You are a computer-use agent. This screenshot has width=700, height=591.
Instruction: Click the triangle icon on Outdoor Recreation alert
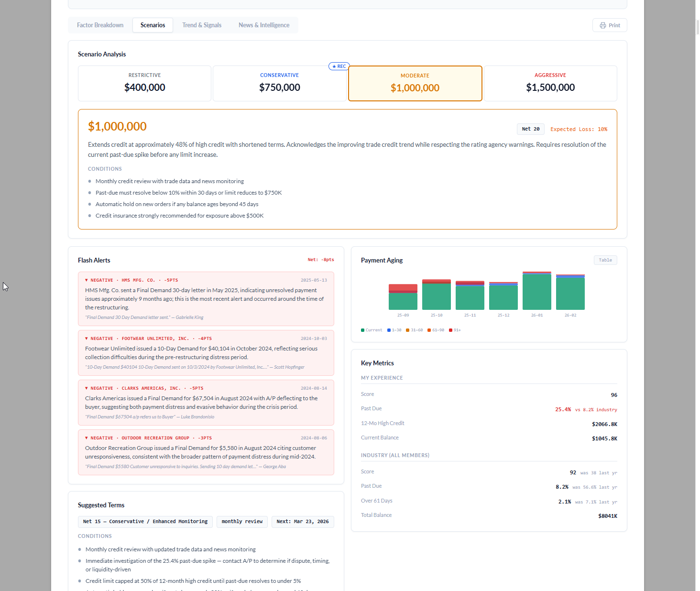(x=86, y=438)
